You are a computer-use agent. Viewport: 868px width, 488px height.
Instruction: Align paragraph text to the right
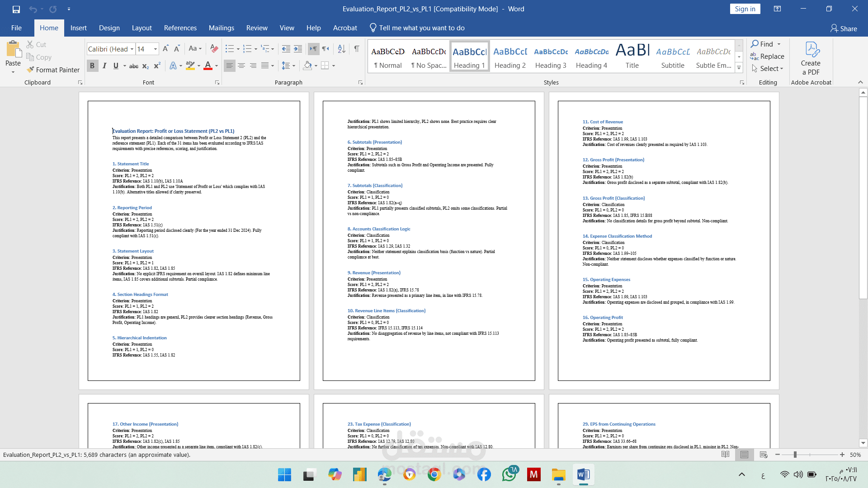tap(253, 66)
